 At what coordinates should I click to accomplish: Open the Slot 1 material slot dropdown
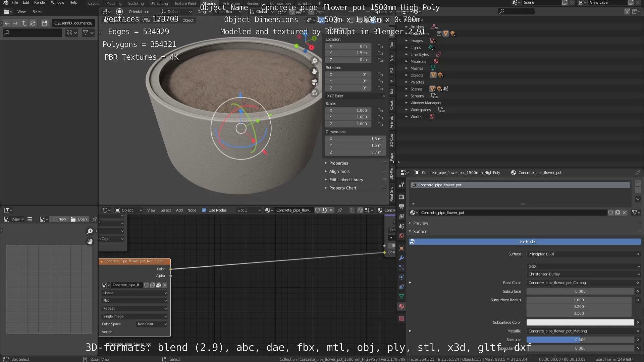coord(248,210)
